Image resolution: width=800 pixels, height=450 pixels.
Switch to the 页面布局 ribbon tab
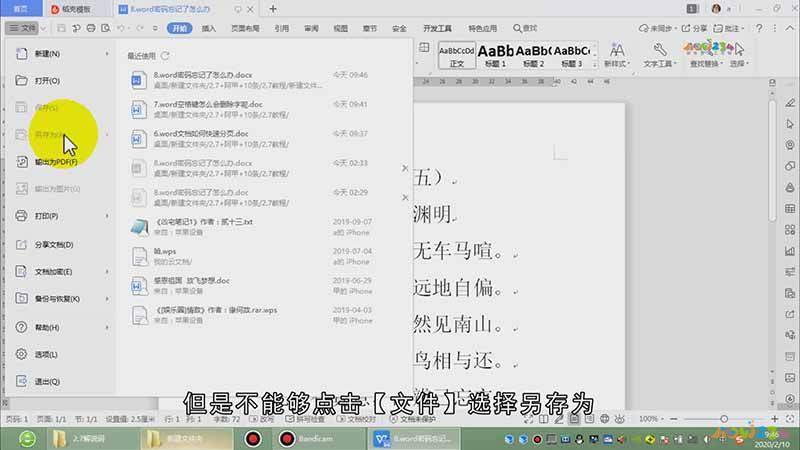[245, 28]
